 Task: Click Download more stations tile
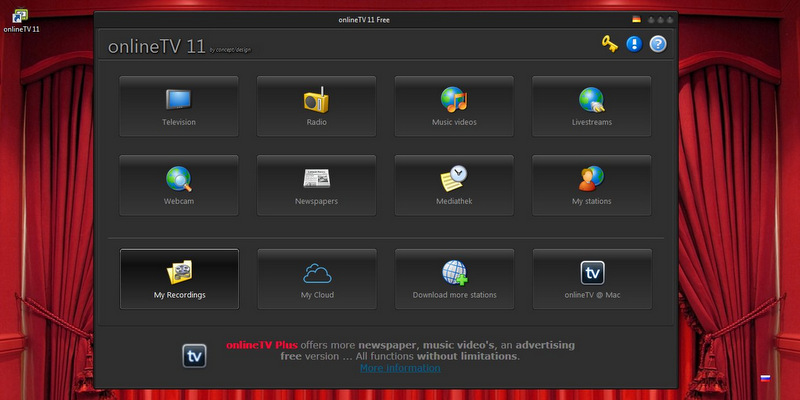point(455,279)
